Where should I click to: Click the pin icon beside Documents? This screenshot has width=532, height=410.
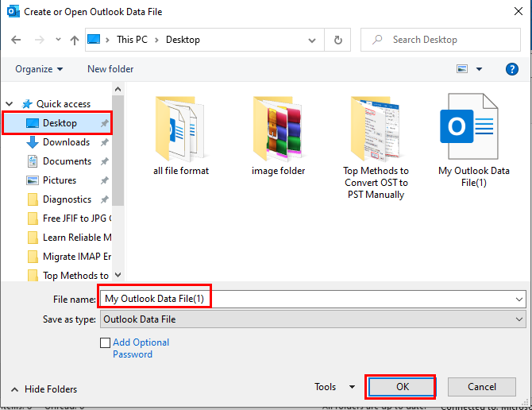[105, 161]
